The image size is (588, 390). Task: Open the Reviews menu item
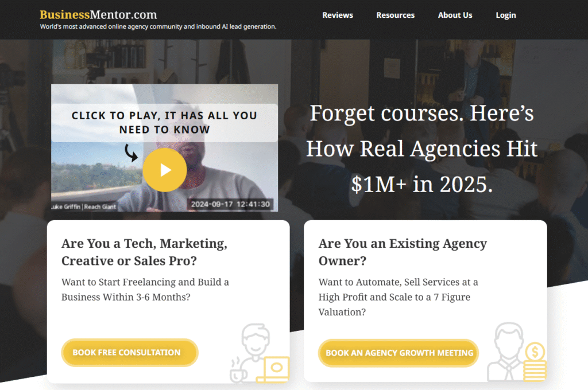coord(338,15)
